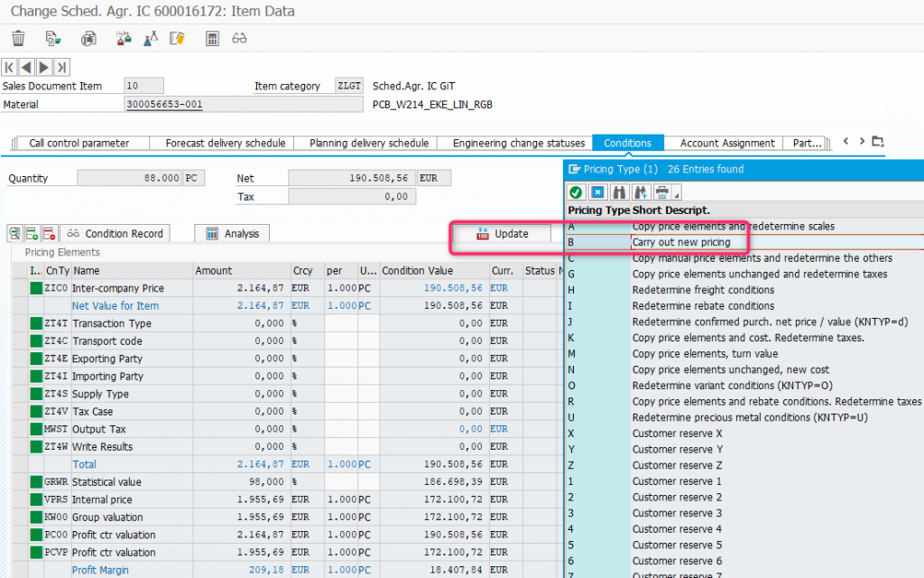The height and width of the screenshot is (578, 924).
Task: Switch to Forecast delivery schedule tab
Action: [x=225, y=143]
